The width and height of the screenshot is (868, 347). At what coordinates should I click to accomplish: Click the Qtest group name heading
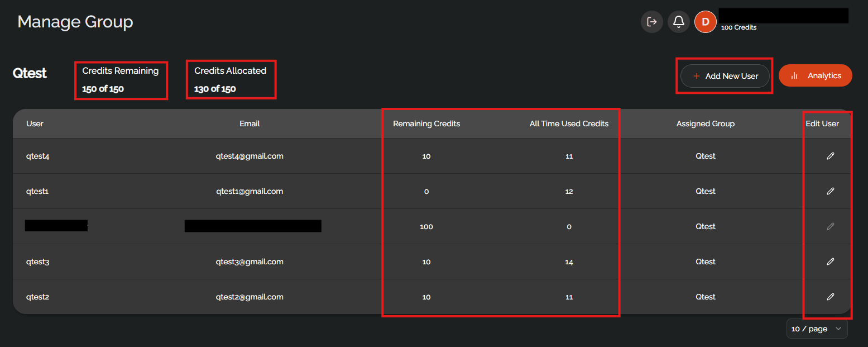30,73
